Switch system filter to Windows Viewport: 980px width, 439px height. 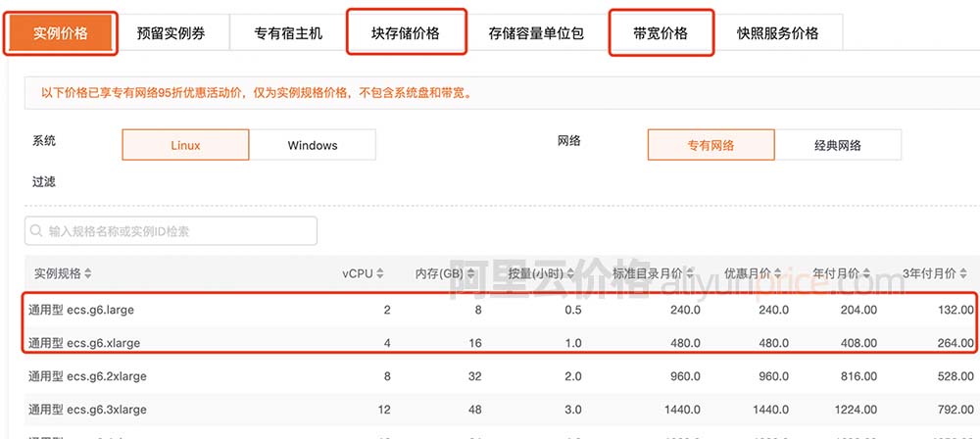click(x=313, y=145)
